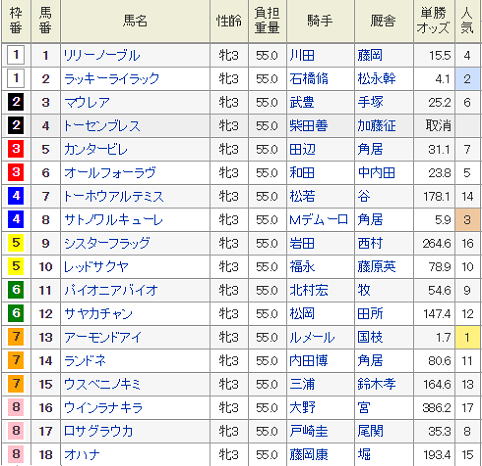The height and width of the screenshot is (466, 482).
Task: Open trainer link 加藤征
Action: coord(377,126)
